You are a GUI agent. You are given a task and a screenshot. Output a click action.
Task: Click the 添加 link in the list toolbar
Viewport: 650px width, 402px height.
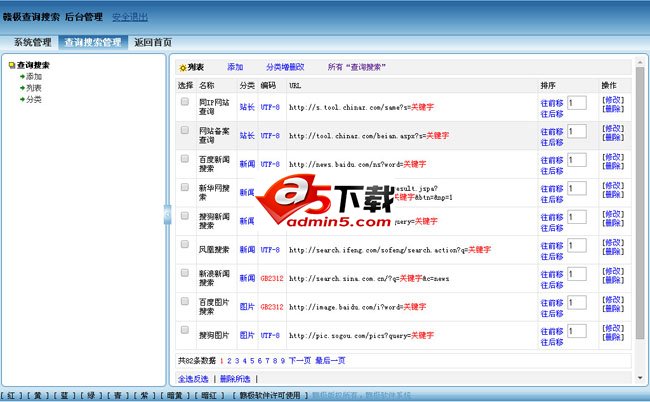click(x=235, y=67)
